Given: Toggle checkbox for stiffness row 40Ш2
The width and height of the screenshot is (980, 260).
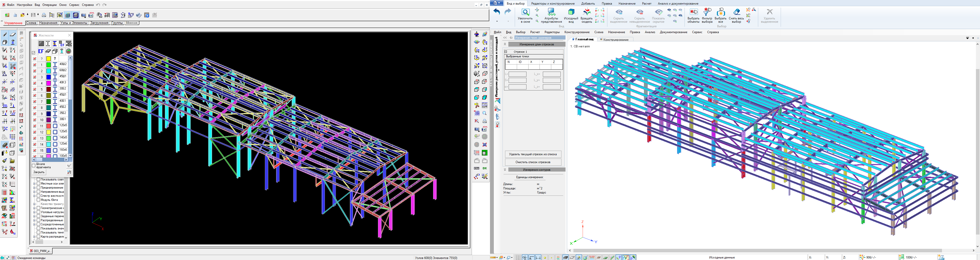Looking at the screenshot, I should [35, 65].
